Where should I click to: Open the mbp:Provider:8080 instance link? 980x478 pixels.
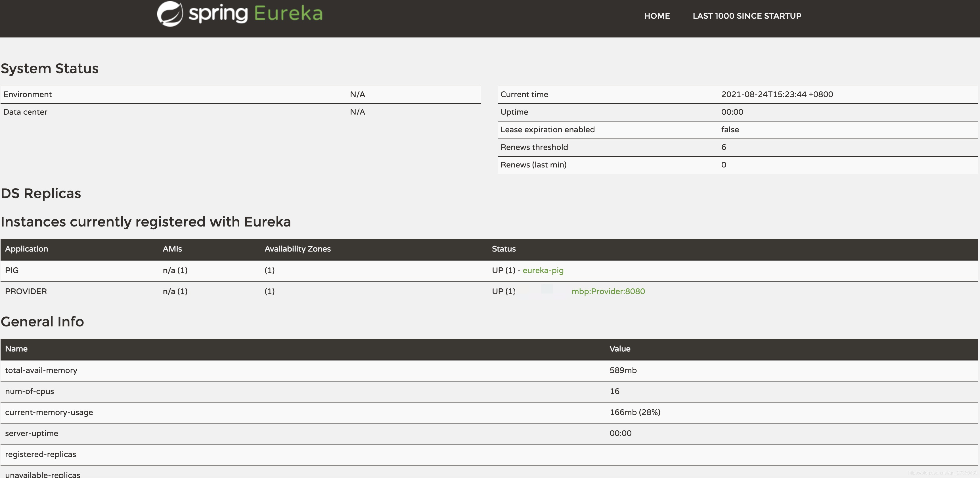[x=608, y=291]
